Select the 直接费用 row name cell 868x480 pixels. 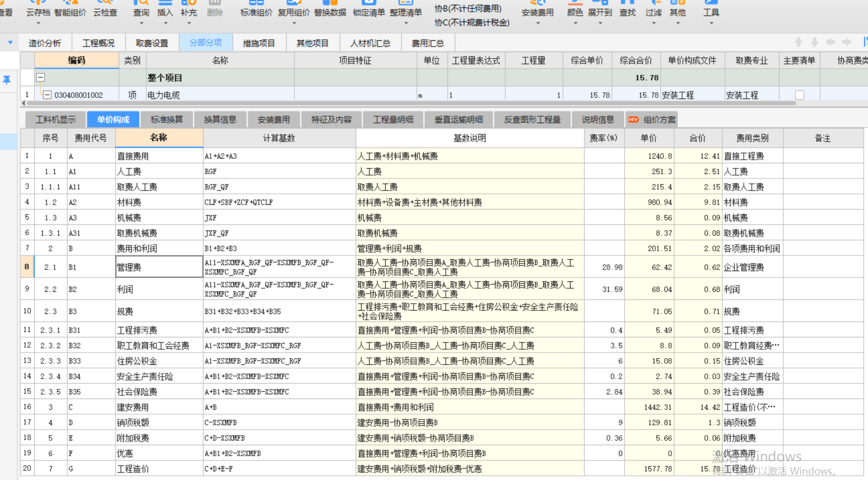click(x=159, y=156)
